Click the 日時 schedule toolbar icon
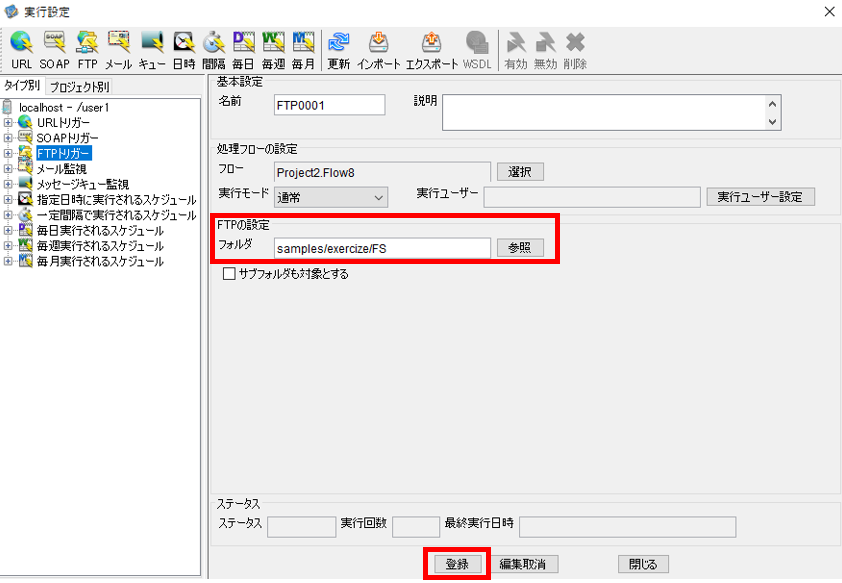The height and width of the screenshot is (583, 842). point(184,50)
